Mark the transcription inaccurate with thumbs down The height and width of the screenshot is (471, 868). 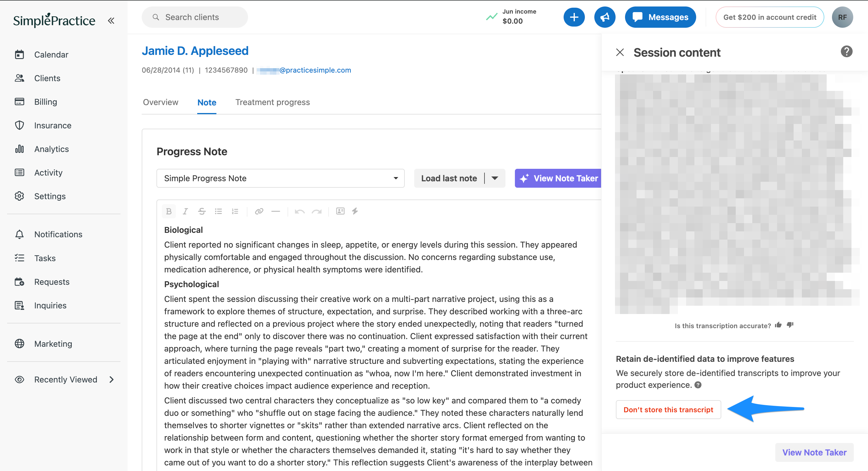790,325
